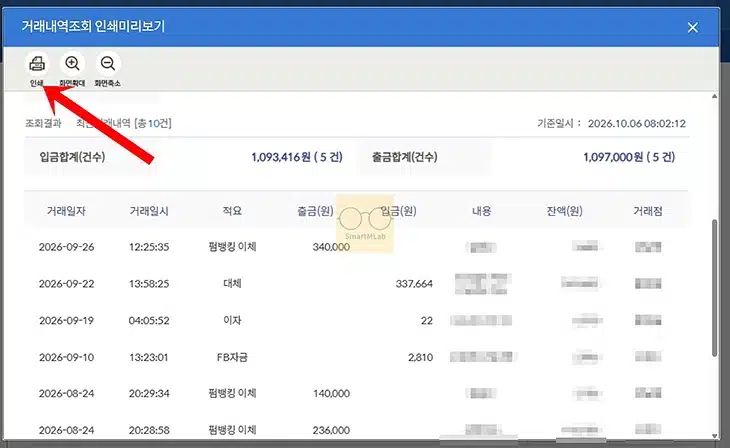Click the 기준일시 label
This screenshot has height=448, width=730.
click(x=559, y=123)
